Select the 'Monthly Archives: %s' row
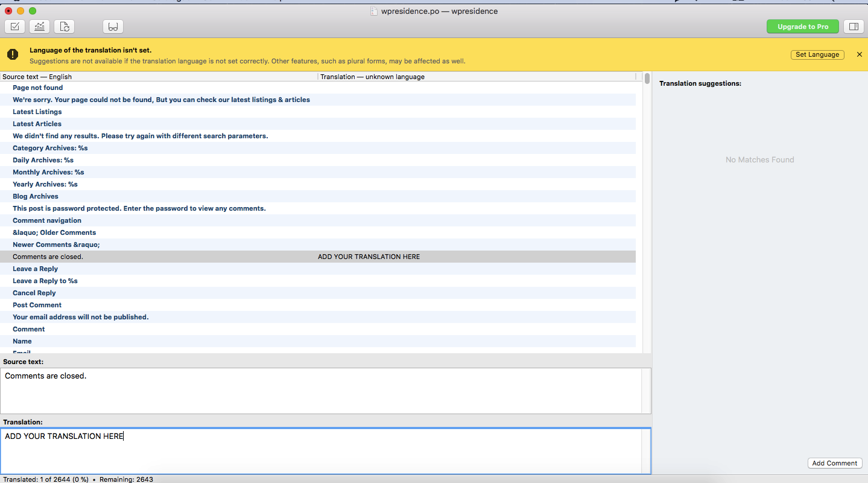 pos(318,172)
